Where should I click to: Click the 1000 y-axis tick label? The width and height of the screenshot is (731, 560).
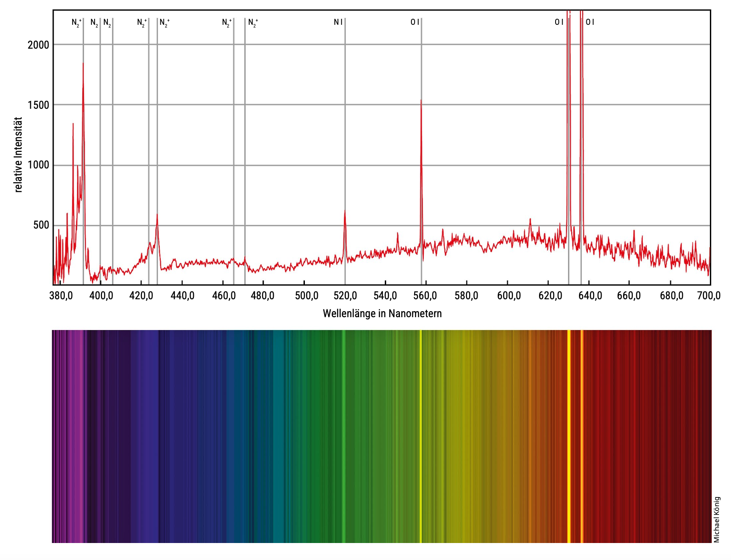click(38, 165)
